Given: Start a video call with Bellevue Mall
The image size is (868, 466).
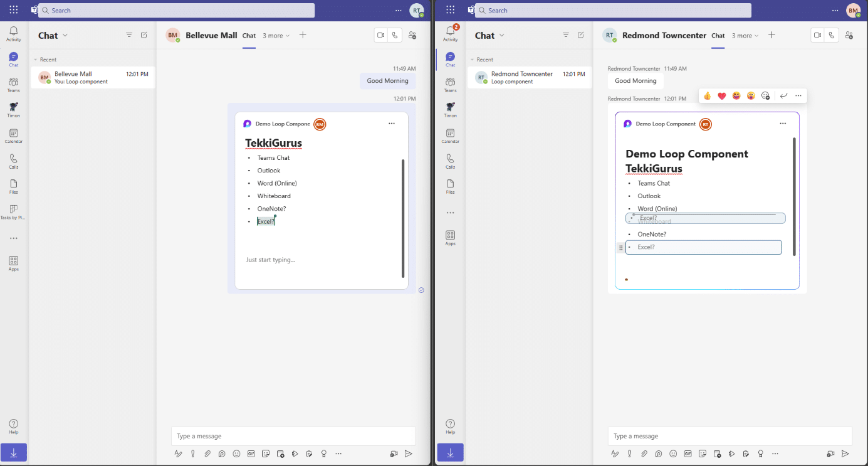Looking at the screenshot, I should pos(380,35).
